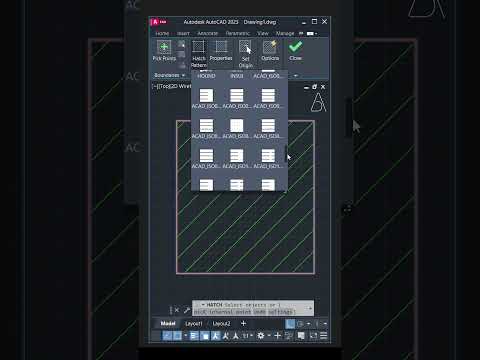Switch to the Parametric ribbon tab
The width and height of the screenshot is (480, 360).
point(238,33)
